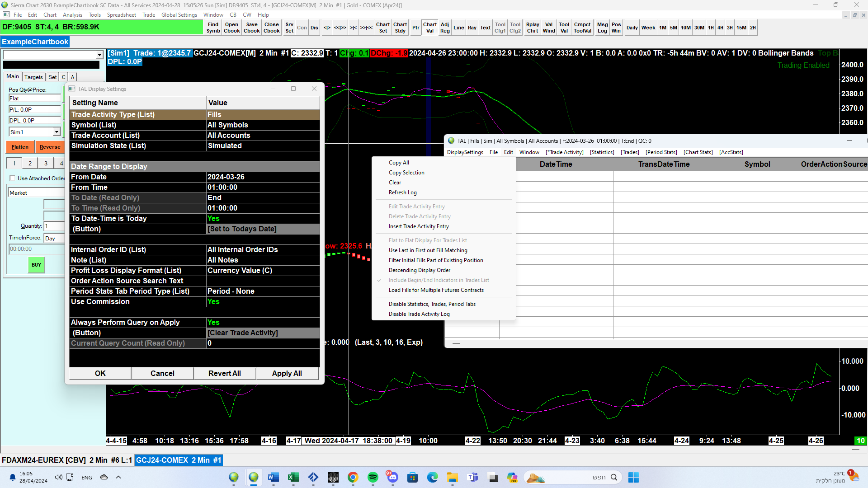Image resolution: width=868 pixels, height=488 pixels.
Task: Click the Save Chartbook toolbar button
Action: point(252,28)
